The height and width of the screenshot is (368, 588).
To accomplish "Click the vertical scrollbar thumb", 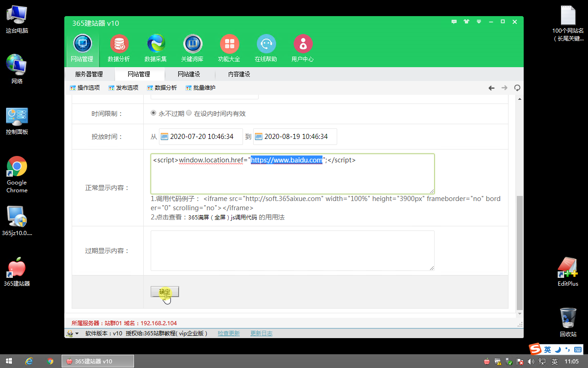I will (x=520, y=252).
